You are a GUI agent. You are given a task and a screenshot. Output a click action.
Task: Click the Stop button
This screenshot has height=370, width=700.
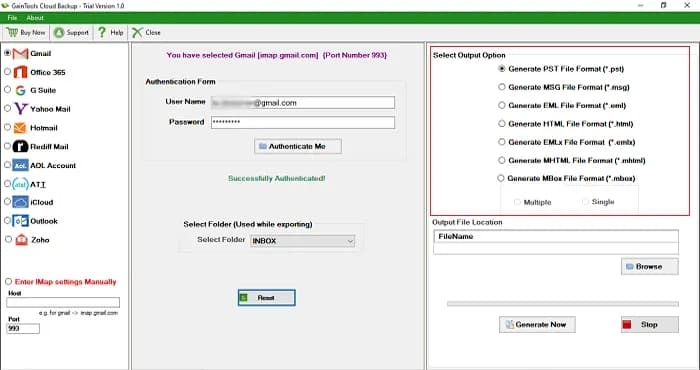point(650,324)
